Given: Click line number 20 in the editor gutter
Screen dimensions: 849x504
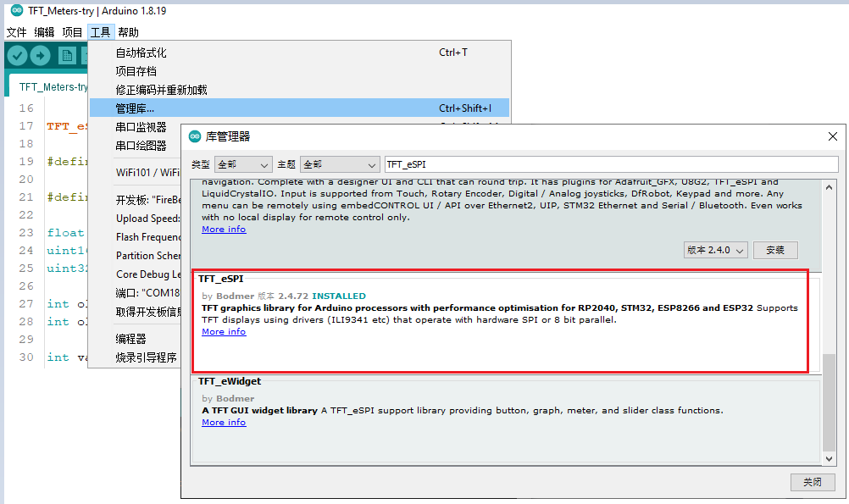Looking at the screenshot, I should click(26, 180).
